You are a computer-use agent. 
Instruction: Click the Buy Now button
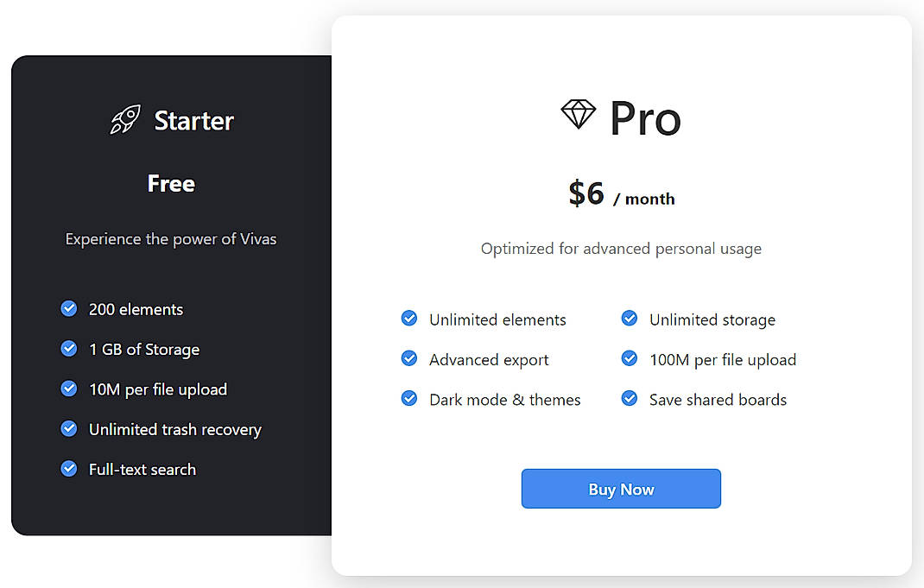point(621,489)
